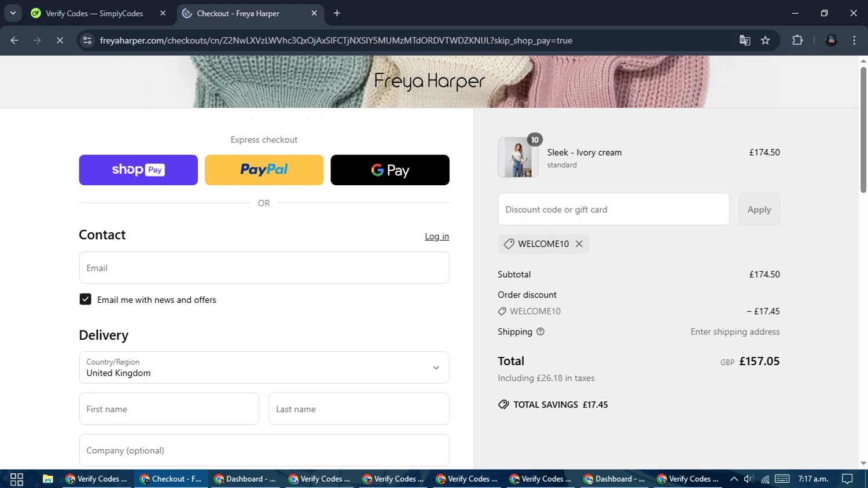Click the Sleek Ivory cream product thumbnail

coord(518,157)
